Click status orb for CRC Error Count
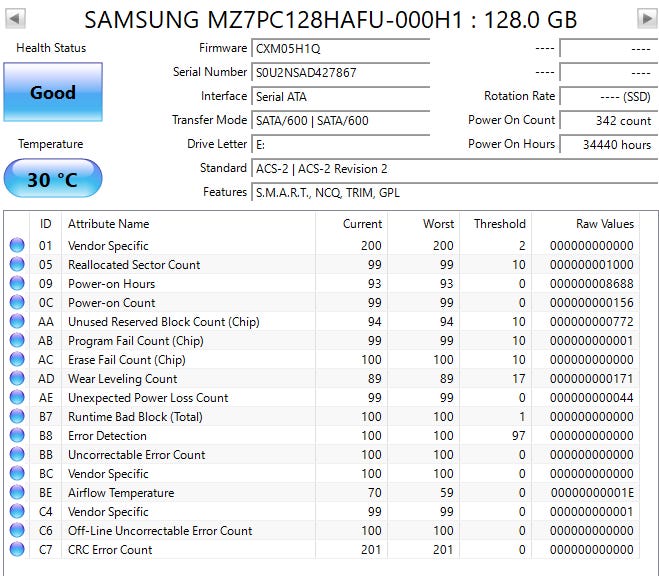Image resolution: width=659 pixels, height=576 pixels. click(17, 549)
